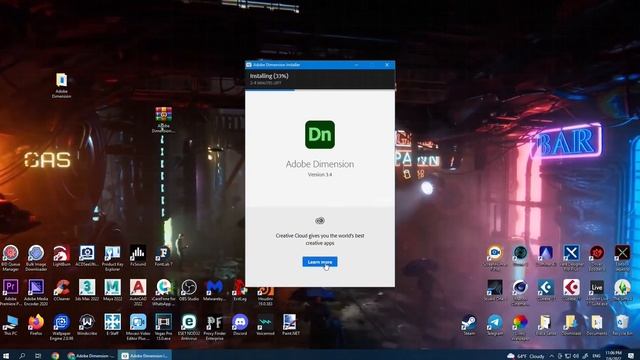The image size is (640, 360).
Task: Click 'Installing (33%)' status text
Action: [269, 76]
